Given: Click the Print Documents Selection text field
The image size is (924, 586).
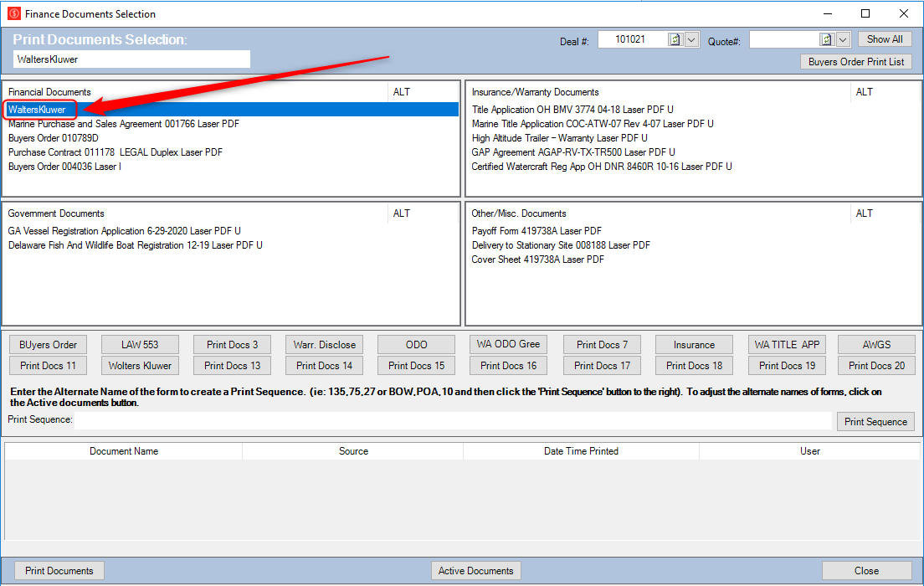Looking at the screenshot, I should point(131,59).
